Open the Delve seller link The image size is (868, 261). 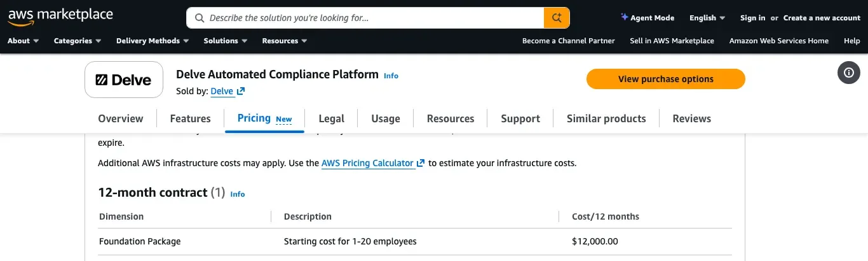[x=222, y=92]
